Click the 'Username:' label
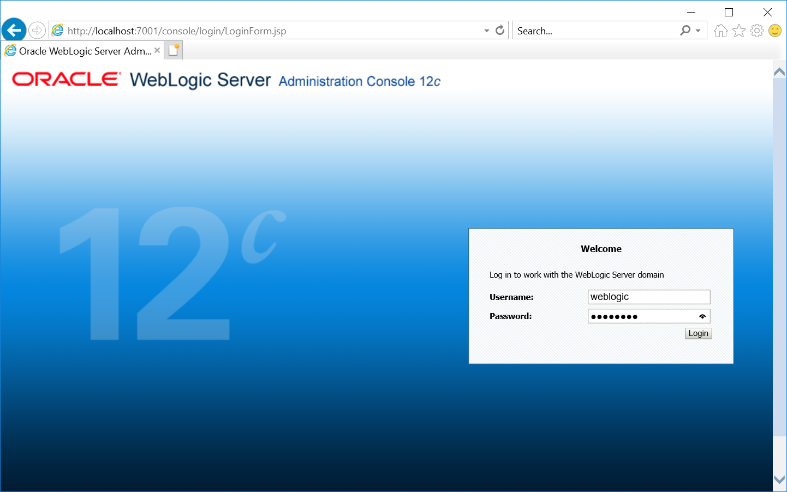Screen dimensions: 787x492 pos(511,297)
